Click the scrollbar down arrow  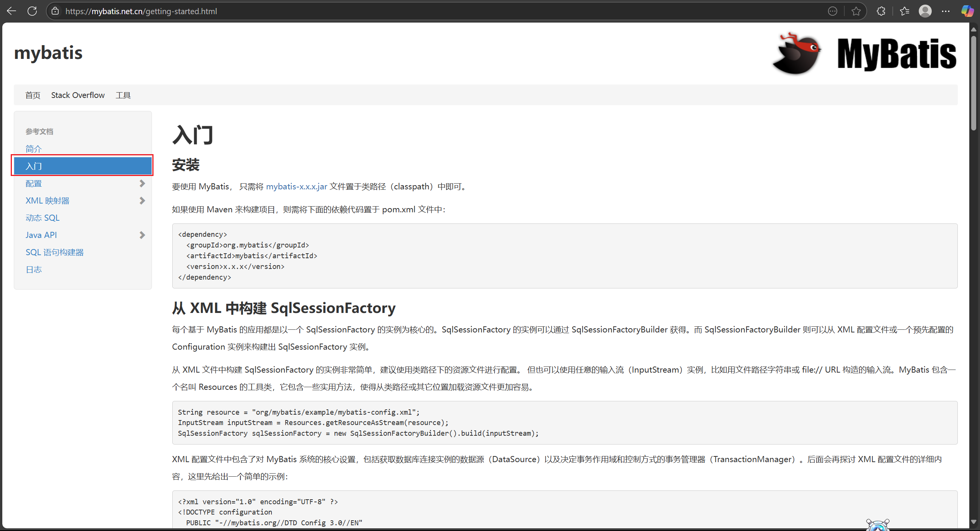pos(973,522)
